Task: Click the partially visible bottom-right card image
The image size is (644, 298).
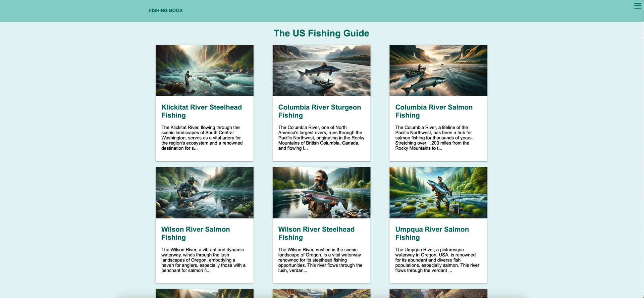Action: [438, 294]
